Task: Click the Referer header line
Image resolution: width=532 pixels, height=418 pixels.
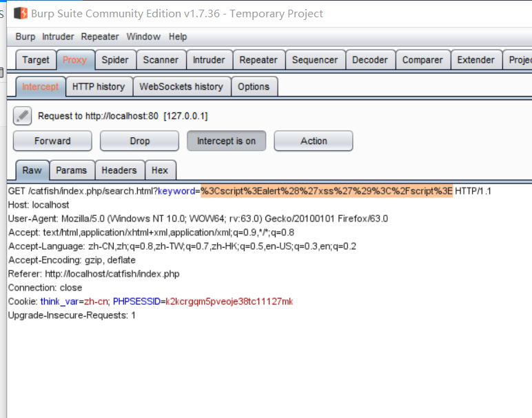Action: point(94,274)
